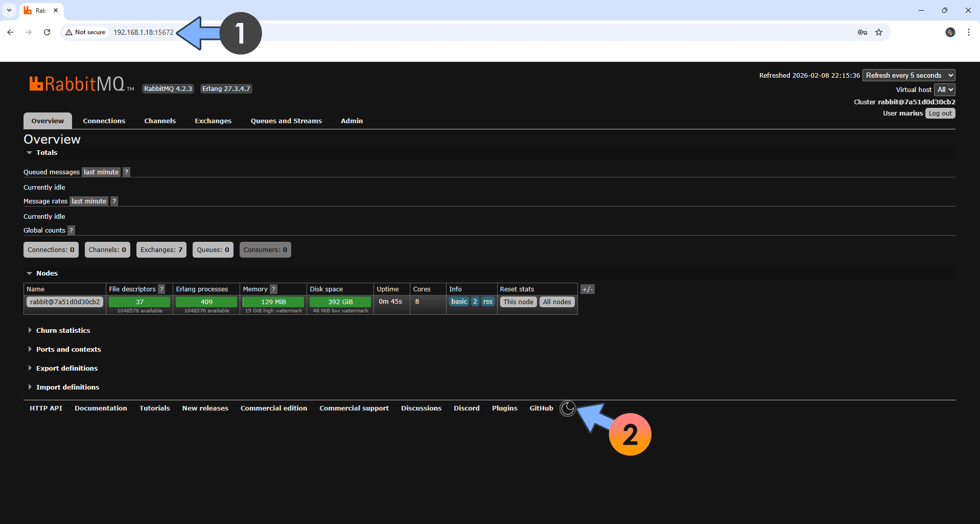
Task: Click the browser address bar URL
Action: [x=144, y=32]
